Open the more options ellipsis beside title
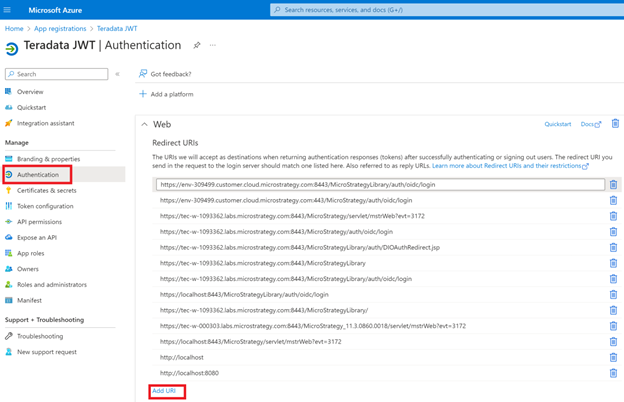624x402 pixels. click(213, 45)
